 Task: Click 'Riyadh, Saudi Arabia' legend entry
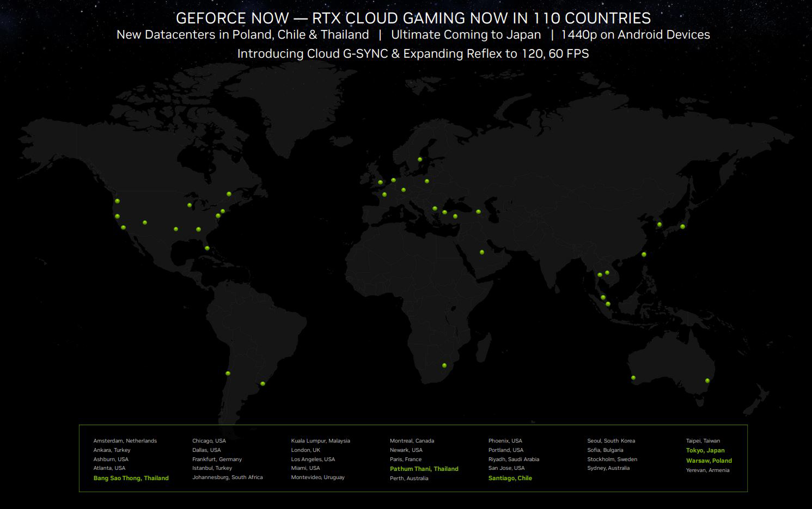pyautogui.click(x=514, y=459)
